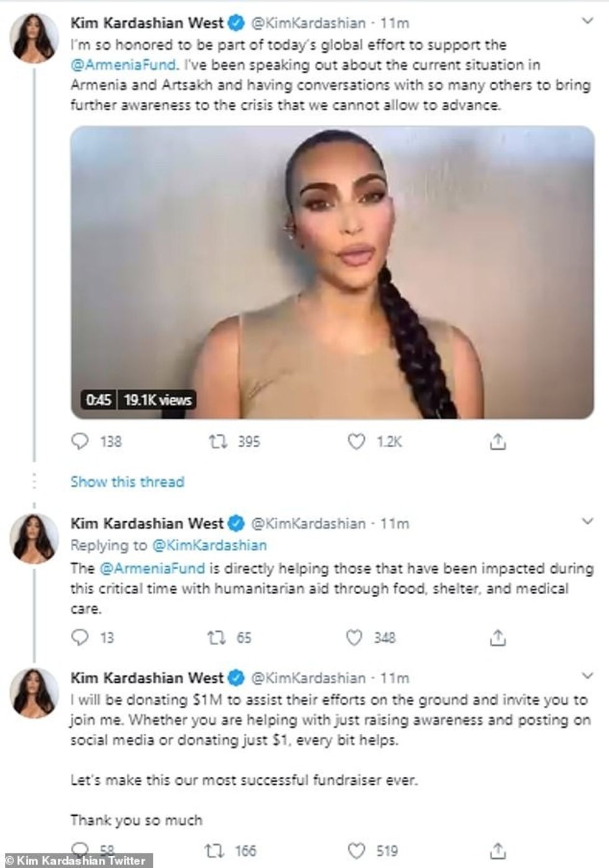This screenshot has width=609, height=868.
Task: Expand the second tweet's more options arrow
Action: pos(587,521)
